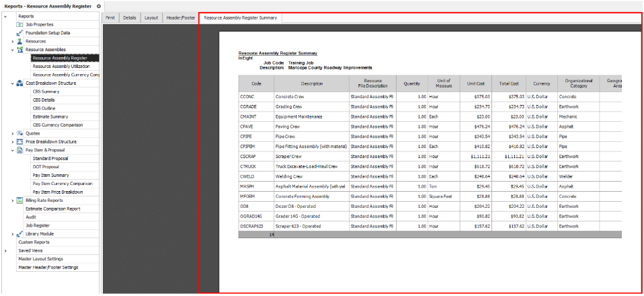
Task: Open the Standard Proposal report
Action: click(65, 159)
